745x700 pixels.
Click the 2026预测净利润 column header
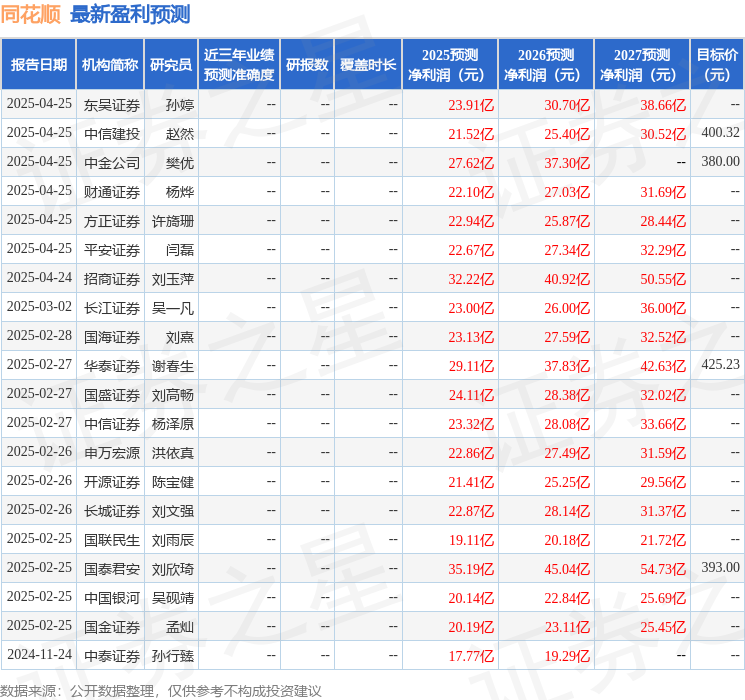(546, 65)
